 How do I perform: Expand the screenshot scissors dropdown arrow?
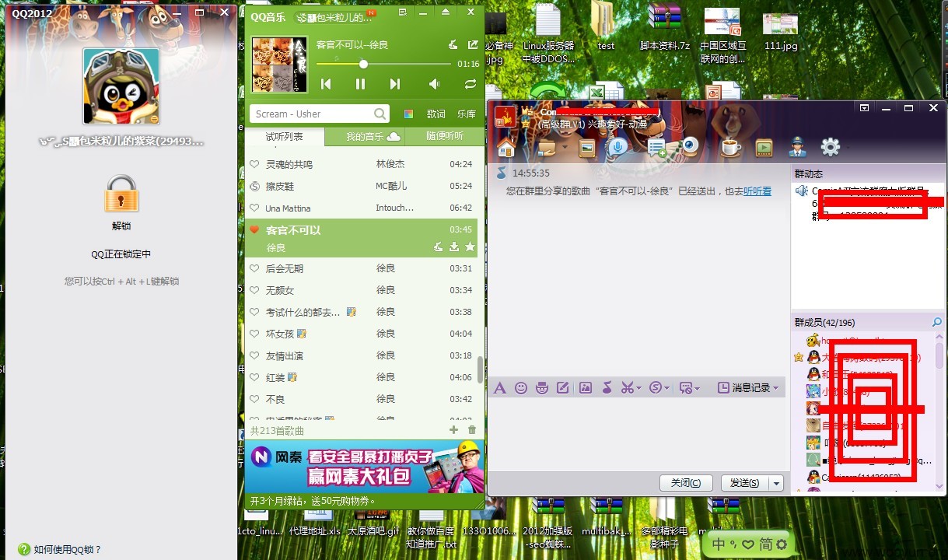[639, 388]
